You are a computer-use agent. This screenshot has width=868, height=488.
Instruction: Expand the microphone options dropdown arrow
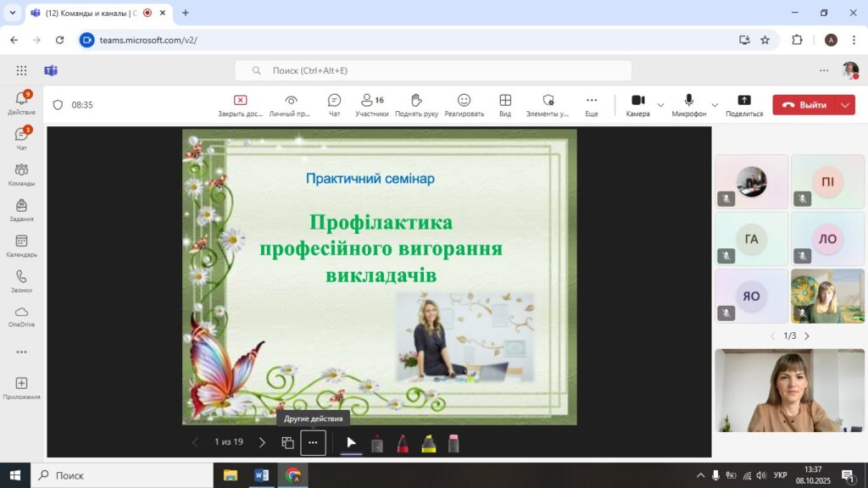715,105
